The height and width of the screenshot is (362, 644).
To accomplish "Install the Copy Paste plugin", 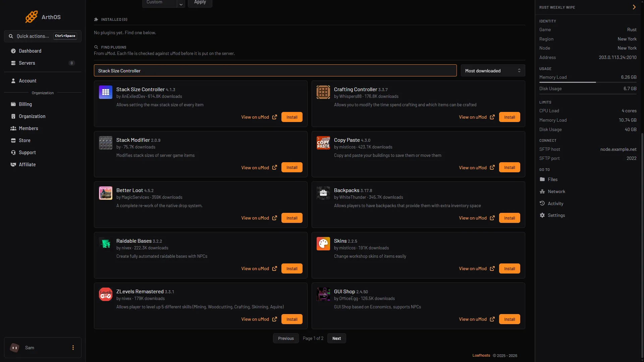I will tap(509, 168).
